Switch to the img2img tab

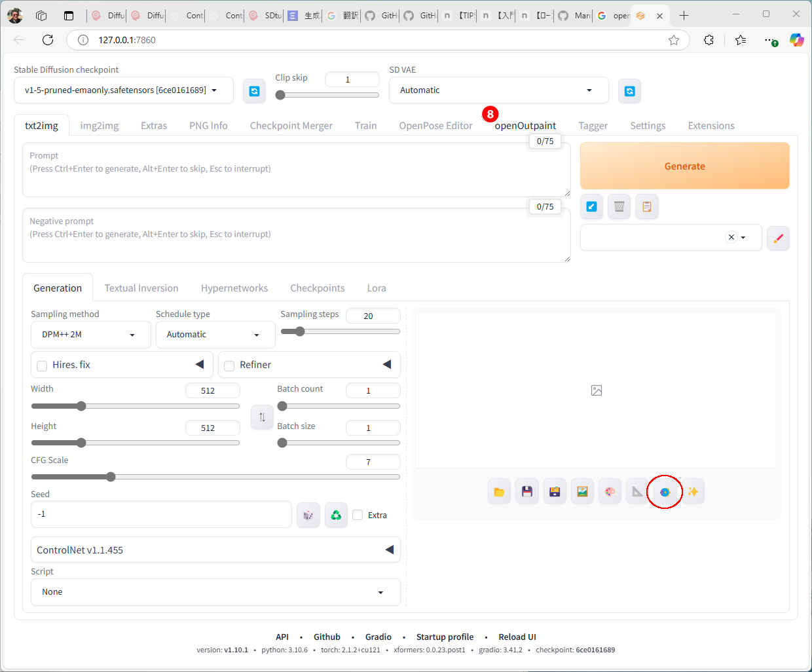click(x=100, y=126)
